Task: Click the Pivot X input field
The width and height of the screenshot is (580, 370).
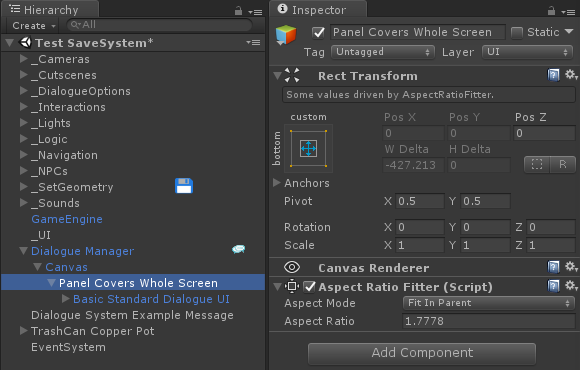Action: pos(420,201)
